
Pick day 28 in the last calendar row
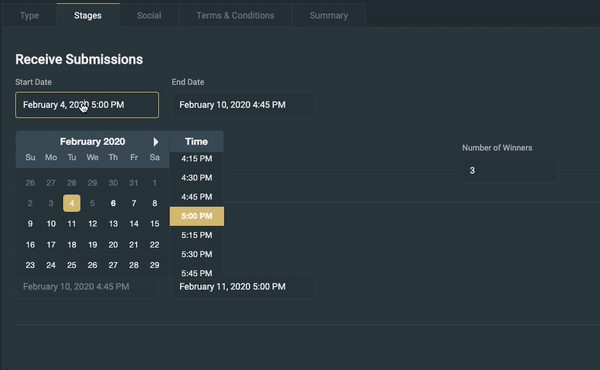click(x=134, y=265)
